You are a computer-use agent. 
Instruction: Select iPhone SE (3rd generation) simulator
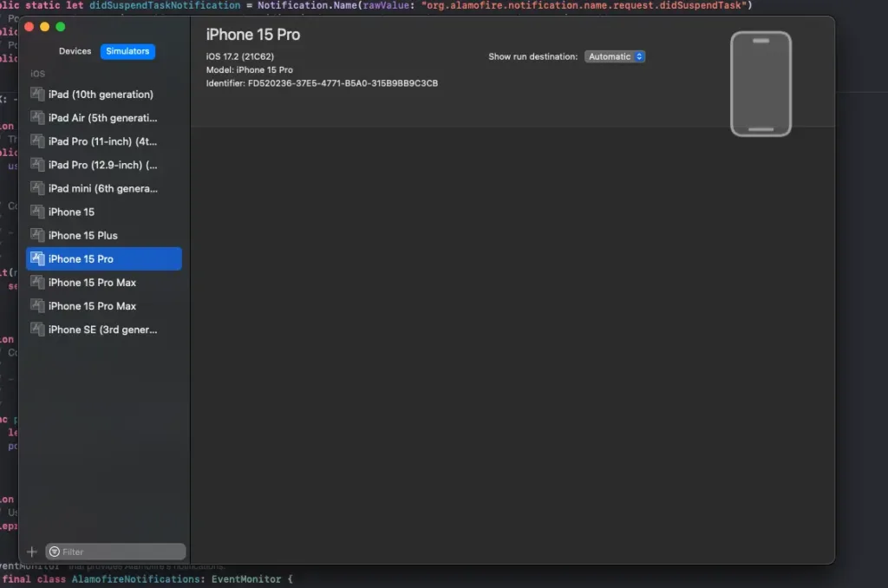click(104, 329)
